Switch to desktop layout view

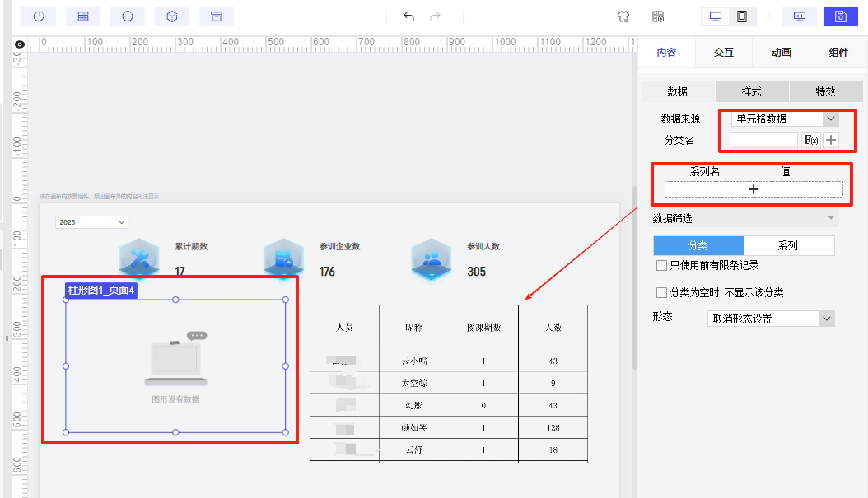coord(715,16)
